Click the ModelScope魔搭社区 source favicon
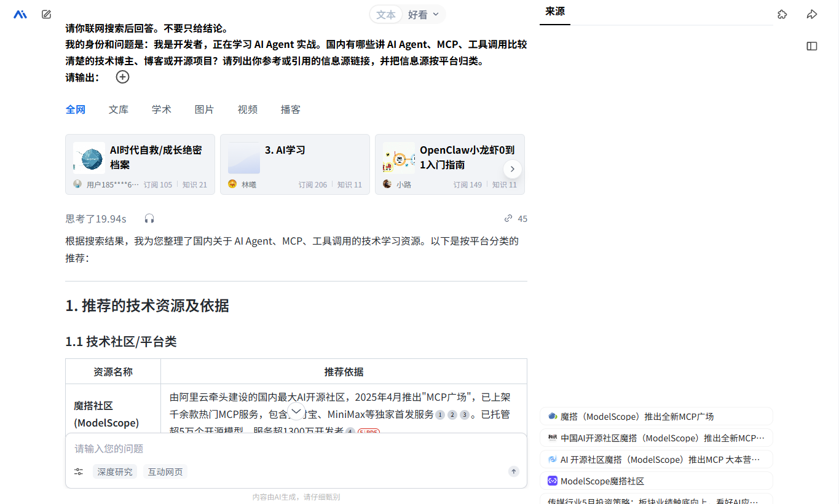 click(553, 481)
